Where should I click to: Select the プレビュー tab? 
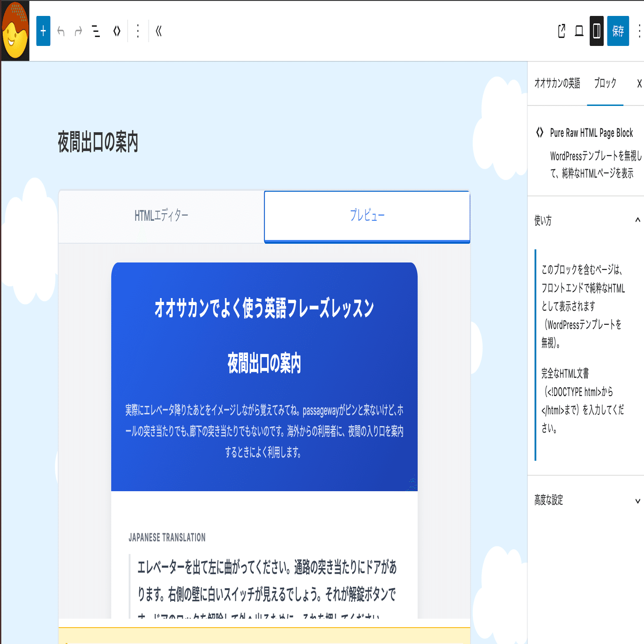367,216
